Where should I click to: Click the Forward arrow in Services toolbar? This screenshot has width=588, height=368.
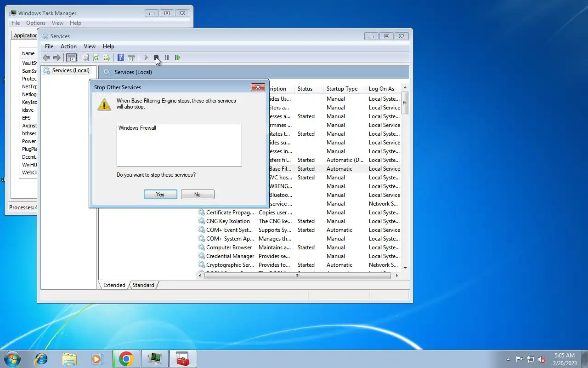click(57, 57)
